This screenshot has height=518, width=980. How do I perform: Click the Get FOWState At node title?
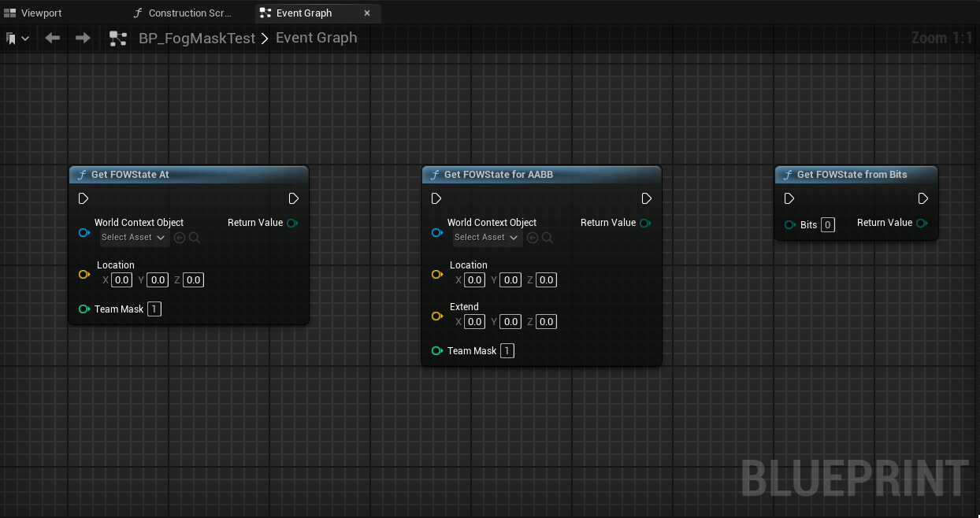[130, 175]
